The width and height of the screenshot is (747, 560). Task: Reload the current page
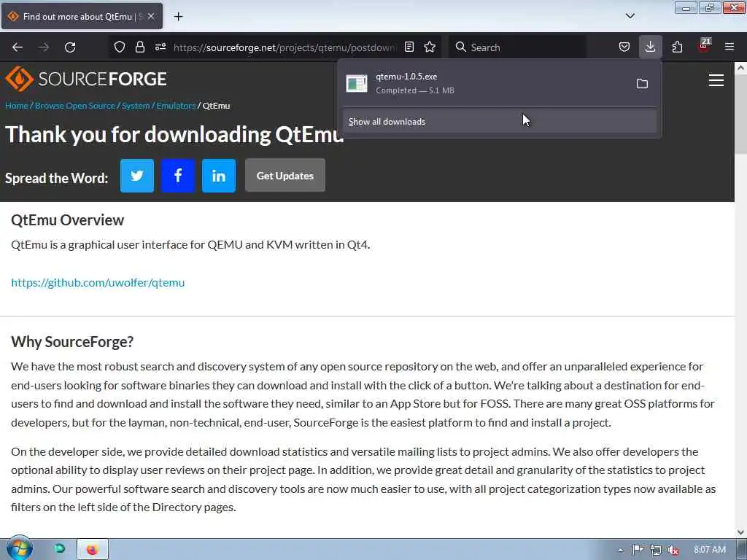coord(70,47)
